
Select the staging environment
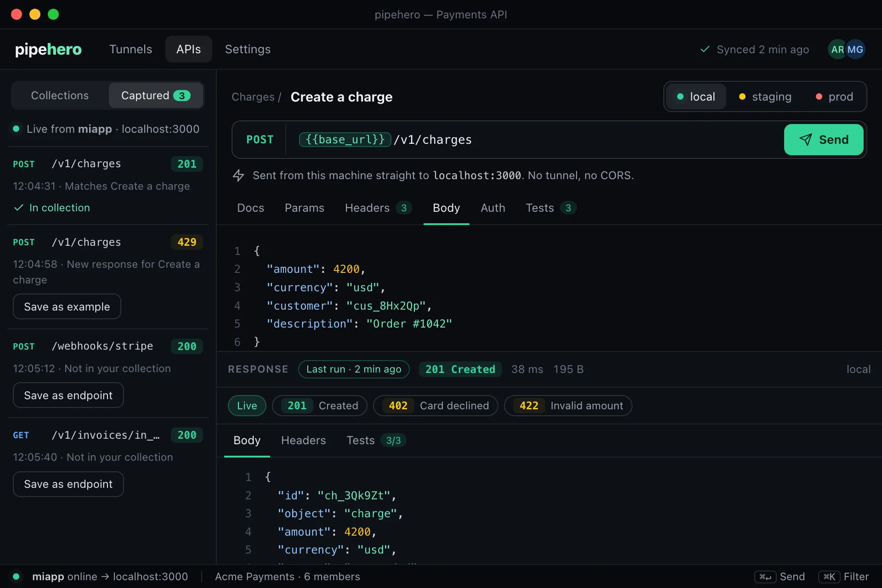tap(765, 96)
